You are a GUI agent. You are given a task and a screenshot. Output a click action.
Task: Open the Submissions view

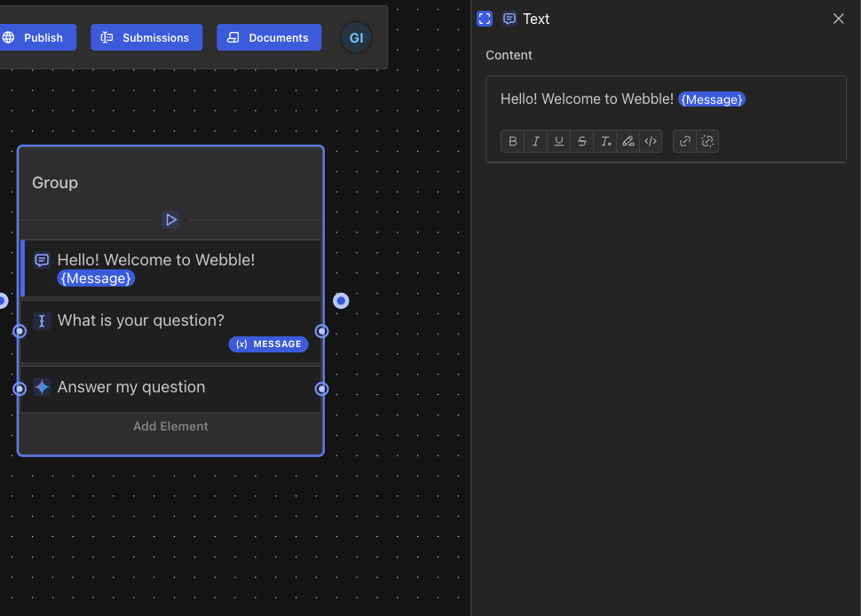pyautogui.click(x=146, y=37)
